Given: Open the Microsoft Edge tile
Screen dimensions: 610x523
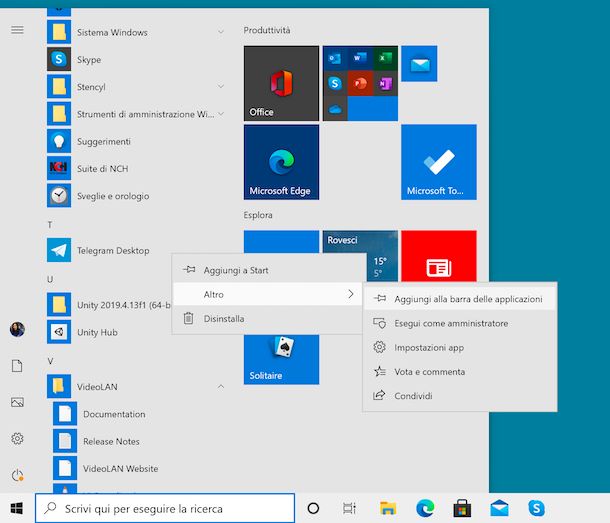Looking at the screenshot, I should [x=281, y=162].
